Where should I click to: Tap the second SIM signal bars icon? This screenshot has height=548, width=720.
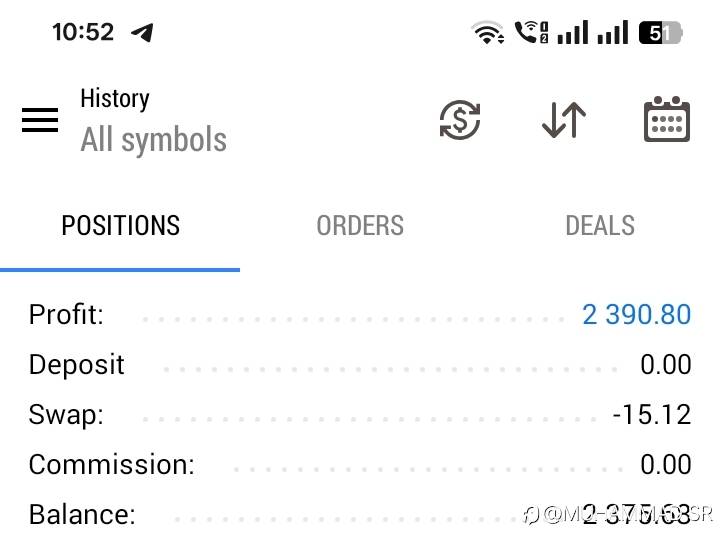pyautogui.click(x=613, y=33)
